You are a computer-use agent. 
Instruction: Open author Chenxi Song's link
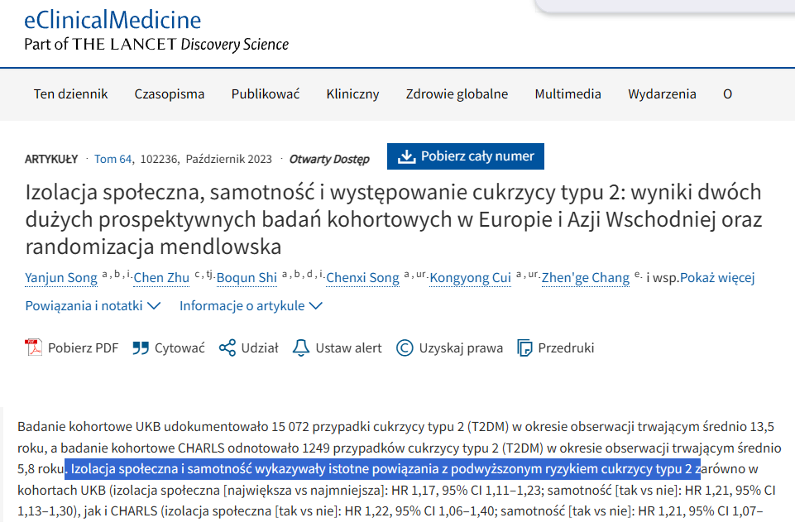[x=362, y=277]
